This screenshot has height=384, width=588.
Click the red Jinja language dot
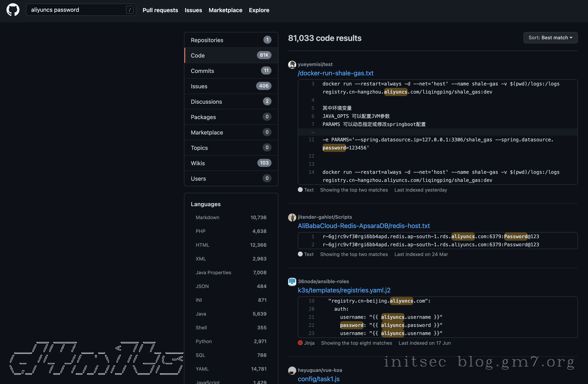[300, 343]
